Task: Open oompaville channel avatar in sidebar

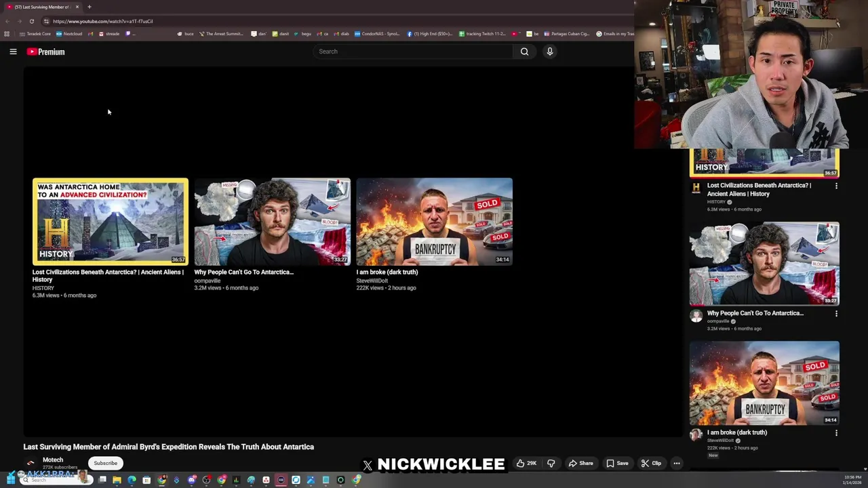Action: click(696, 316)
